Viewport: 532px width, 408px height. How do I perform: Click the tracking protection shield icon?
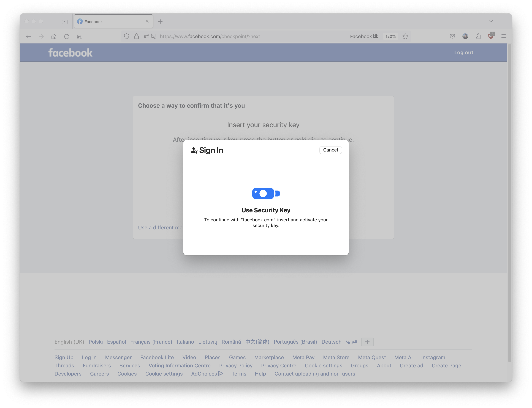pos(127,36)
